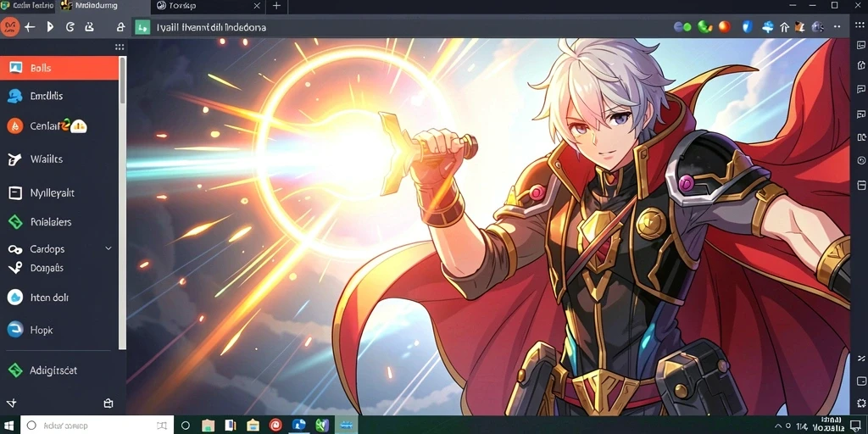Open the Emdilis sidebar entry
The image size is (868, 434).
coord(59,97)
